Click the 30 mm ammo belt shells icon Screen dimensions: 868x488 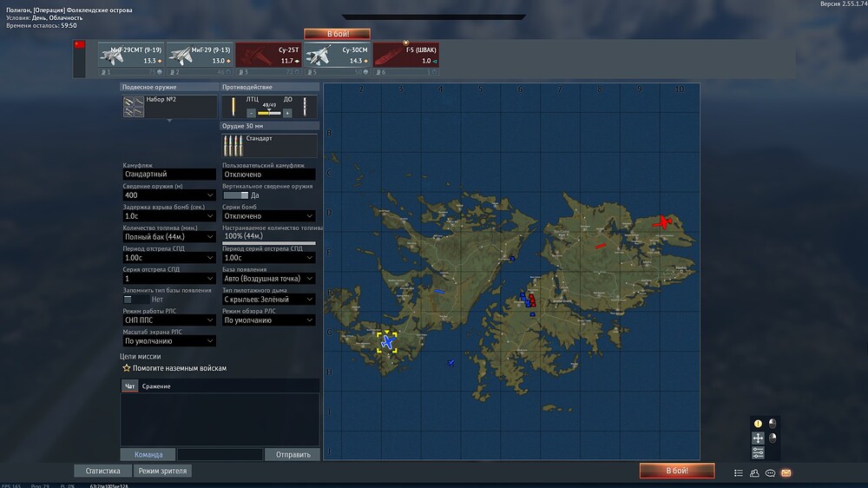coord(233,146)
